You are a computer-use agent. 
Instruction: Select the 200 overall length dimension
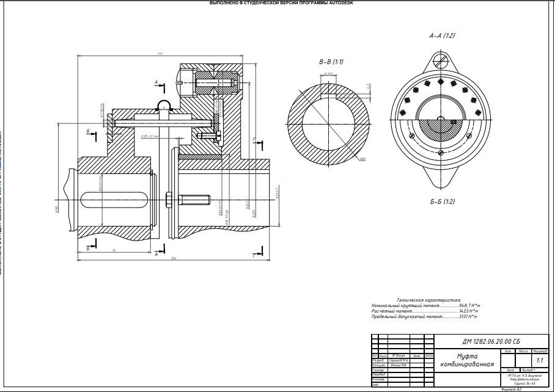coord(174,258)
